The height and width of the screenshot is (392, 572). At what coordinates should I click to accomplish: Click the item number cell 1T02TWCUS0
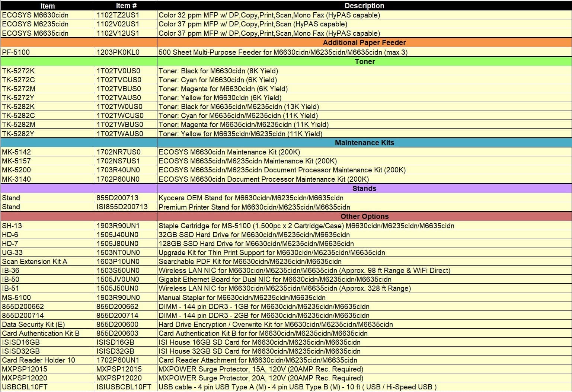pos(119,115)
